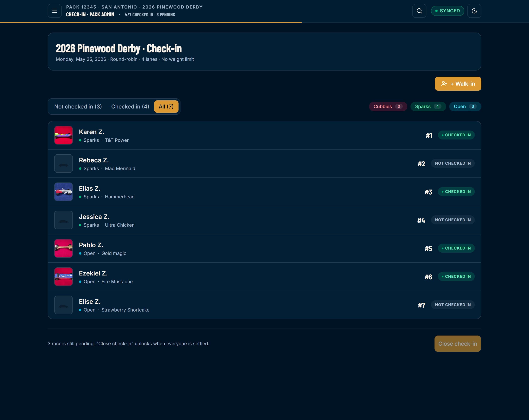Toggle Karen Z.'s CHECKED IN badge

(x=456, y=135)
